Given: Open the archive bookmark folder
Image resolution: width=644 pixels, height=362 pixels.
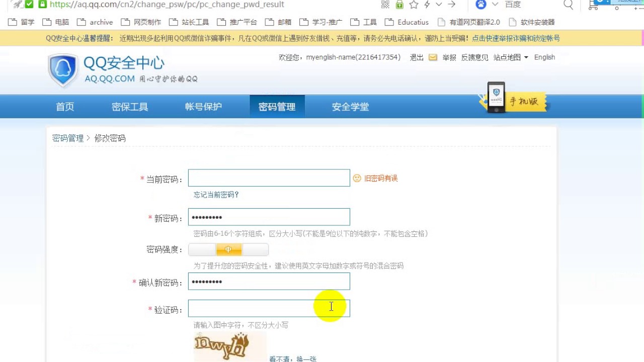Looking at the screenshot, I should pos(95,22).
